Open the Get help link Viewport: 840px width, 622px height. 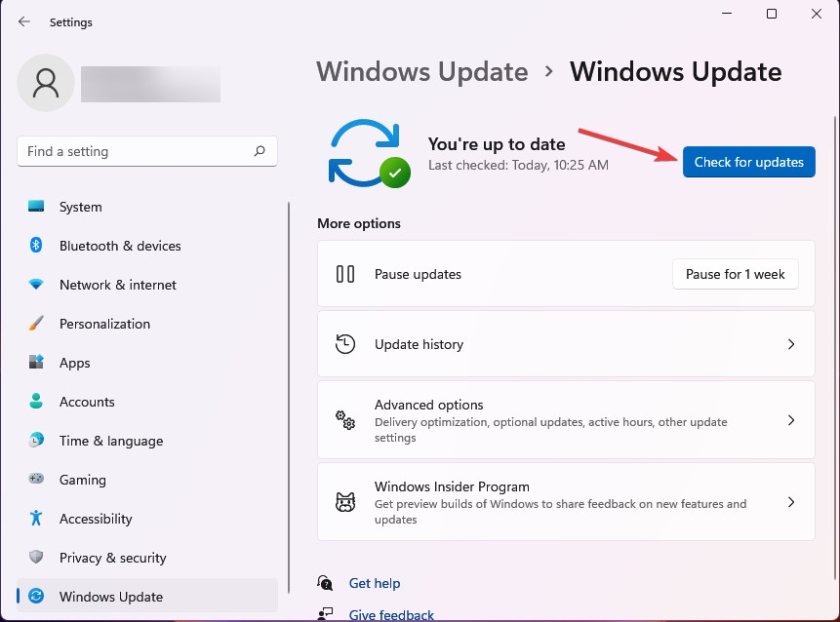coord(375,583)
